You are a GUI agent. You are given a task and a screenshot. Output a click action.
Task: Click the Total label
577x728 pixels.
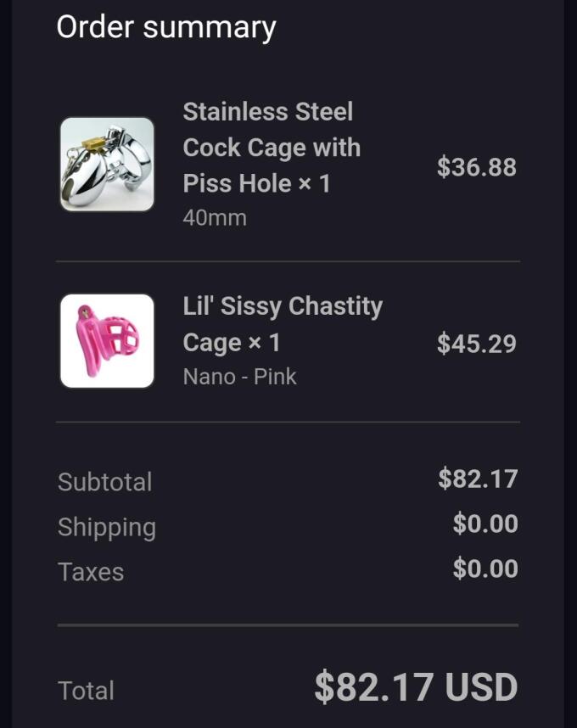[86, 691]
